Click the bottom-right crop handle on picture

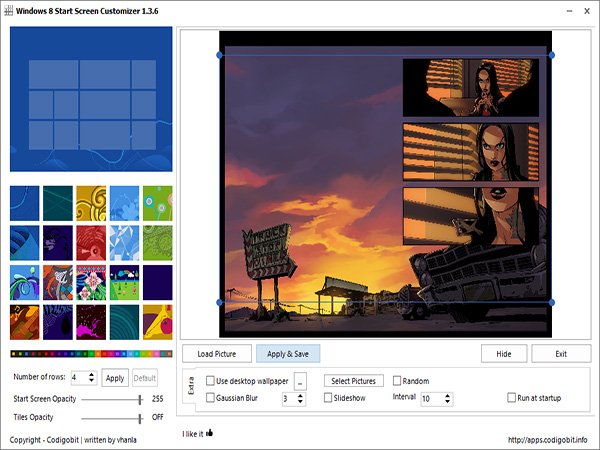click(x=551, y=302)
